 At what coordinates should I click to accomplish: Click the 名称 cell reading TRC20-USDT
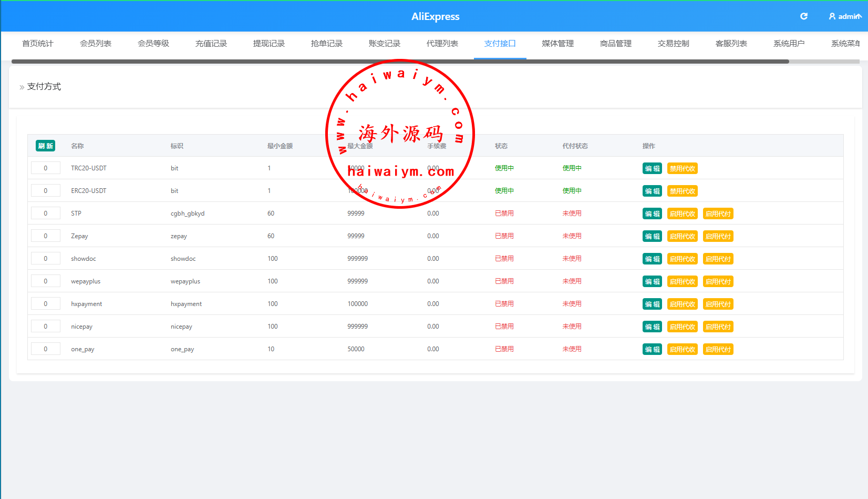[x=89, y=168]
